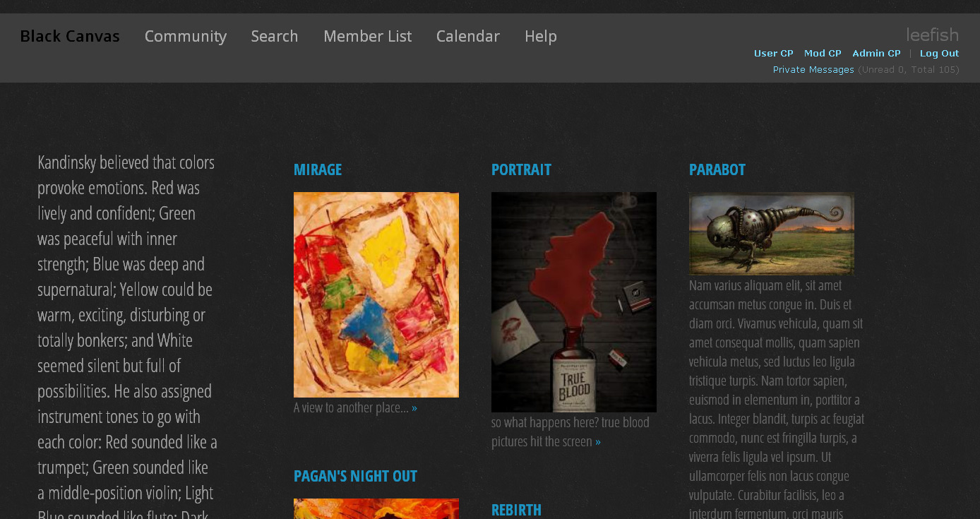Open Private Messages inbox
Screen dimensions: 980x519
coord(813,69)
